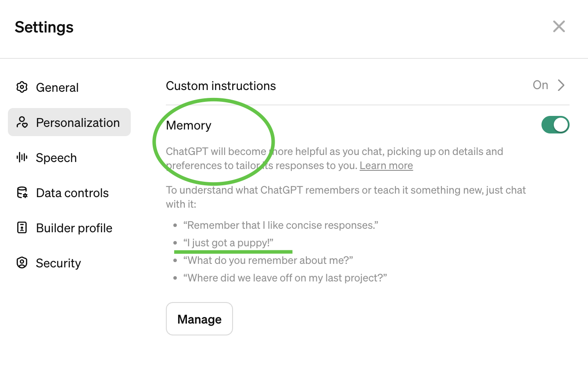Screen dimensions: 588x389
Task: Disable the Memory toggle switch
Action: point(555,125)
